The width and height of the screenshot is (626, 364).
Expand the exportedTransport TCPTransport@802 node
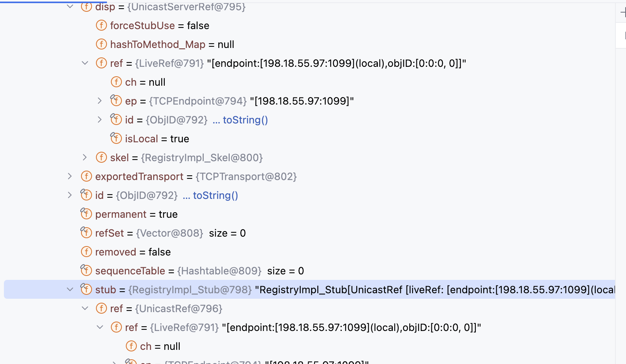pyautogui.click(x=70, y=176)
